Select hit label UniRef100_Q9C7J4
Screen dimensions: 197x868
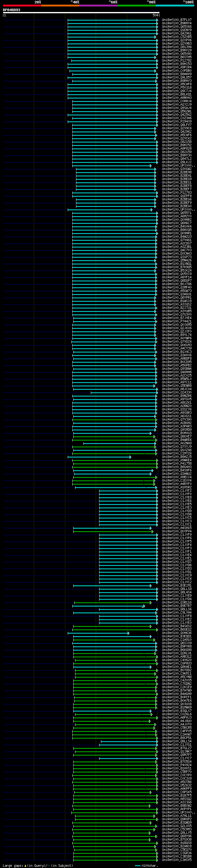[x=176, y=91]
